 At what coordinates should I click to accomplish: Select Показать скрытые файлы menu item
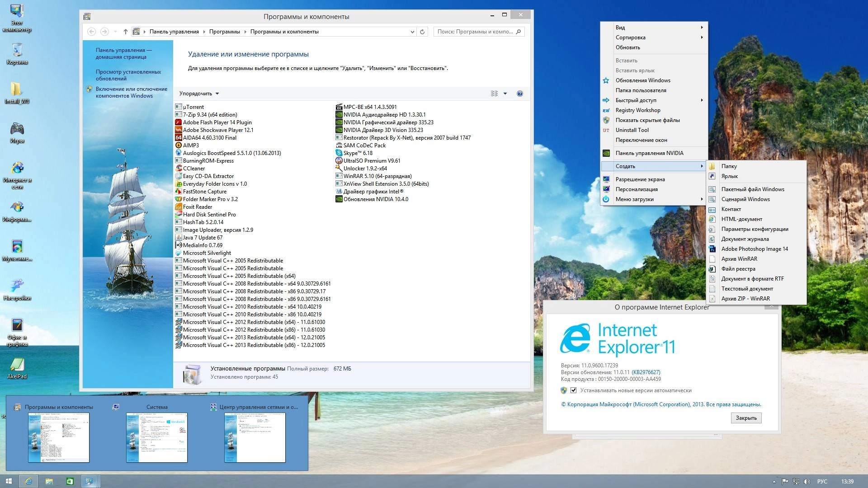click(x=654, y=120)
